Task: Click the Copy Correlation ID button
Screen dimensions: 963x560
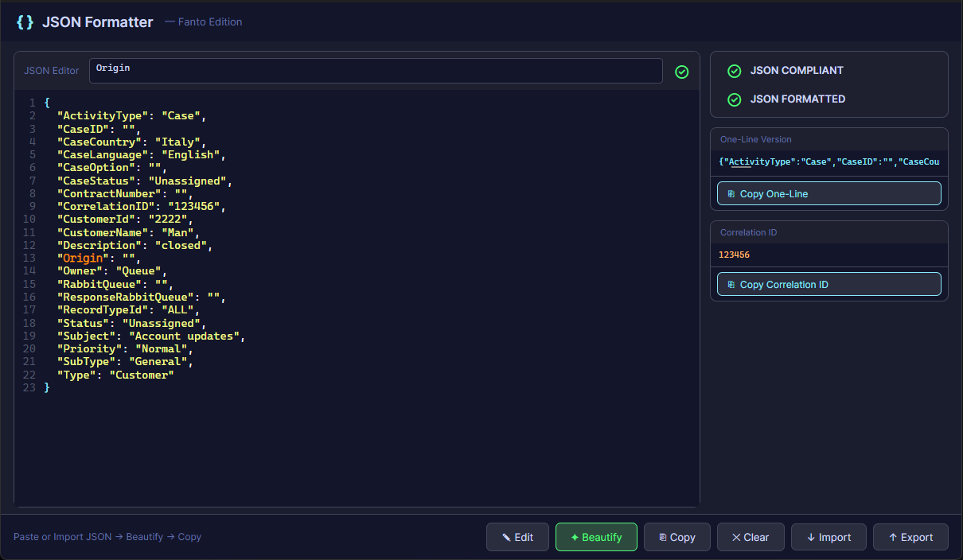Action: (x=829, y=284)
